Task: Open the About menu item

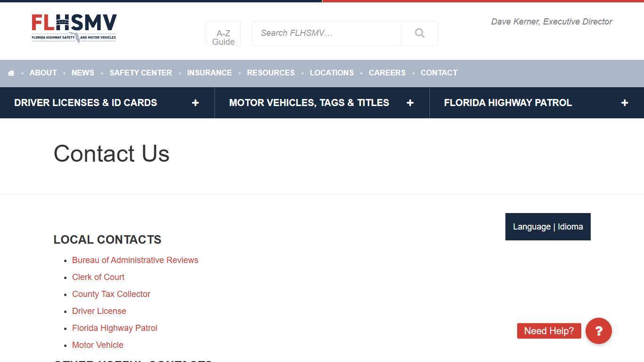Action: coord(43,73)
